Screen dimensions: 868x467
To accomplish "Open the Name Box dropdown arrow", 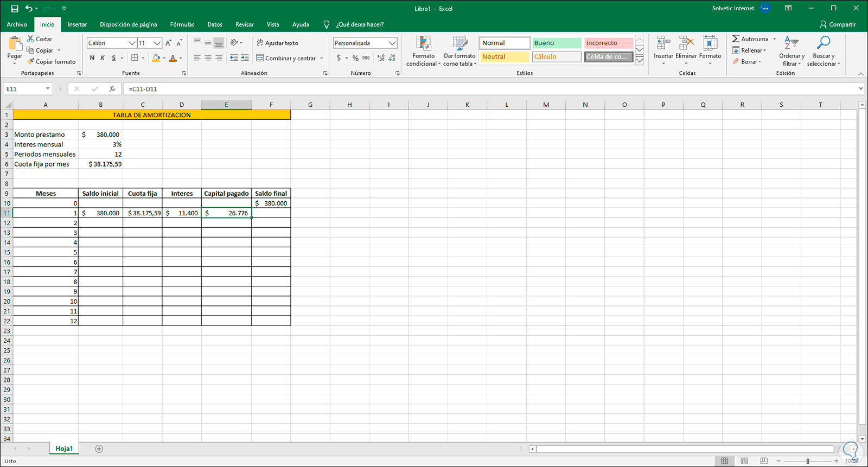I will (48, 89).
